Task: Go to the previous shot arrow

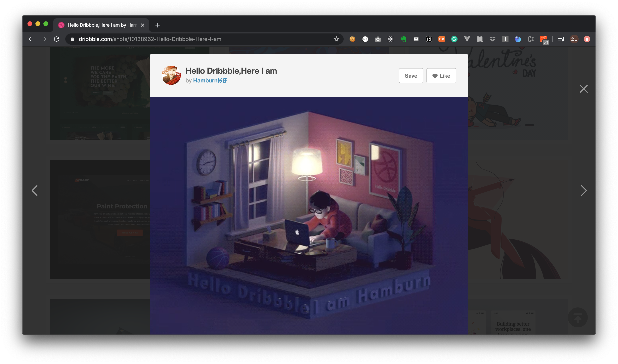Action: coord(35,191)
